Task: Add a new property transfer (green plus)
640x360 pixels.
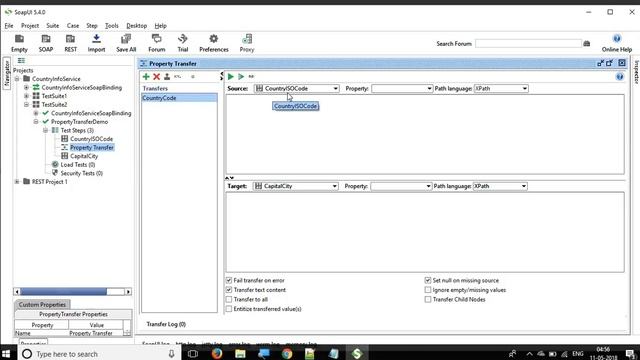Action: coord(146,76)
